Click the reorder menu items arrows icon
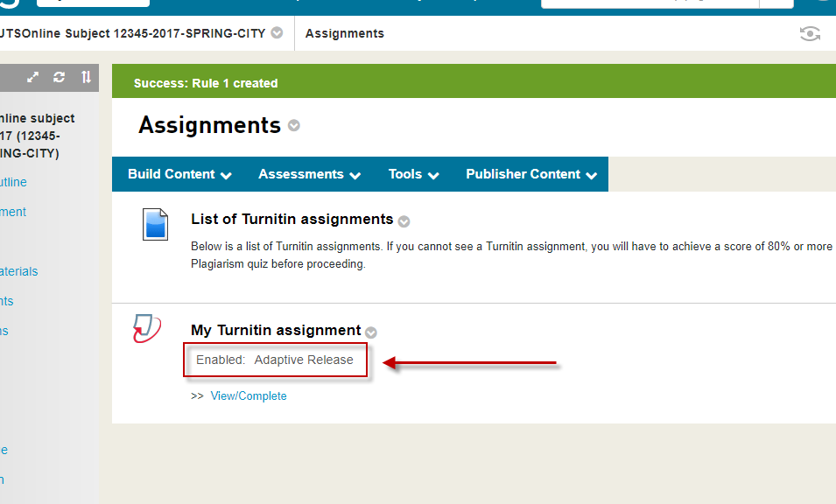Image resolution: width=836 pixels, height=504 pixels. pos(86,77)
